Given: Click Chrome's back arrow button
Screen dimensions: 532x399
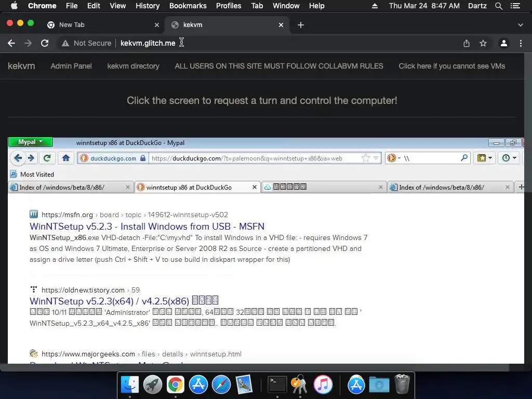Looking at the screenshot, I should 11,43.
